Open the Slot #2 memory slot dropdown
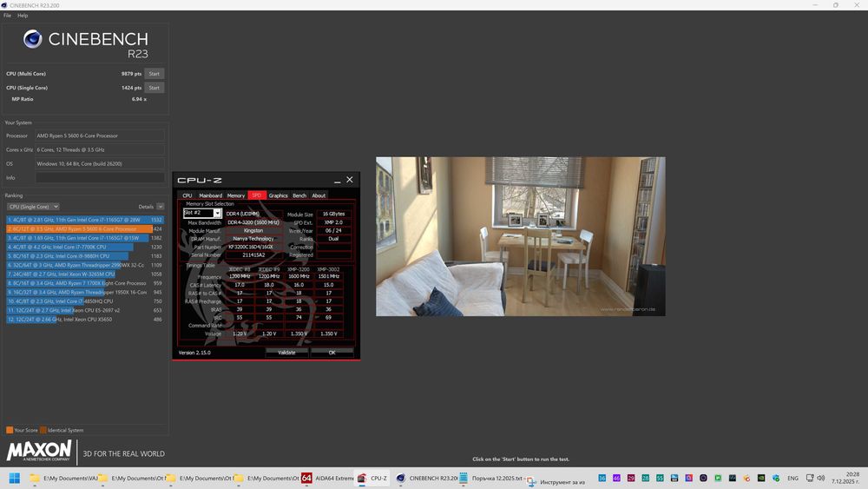Viewport: 868px width, 489px height. [202, 213]
